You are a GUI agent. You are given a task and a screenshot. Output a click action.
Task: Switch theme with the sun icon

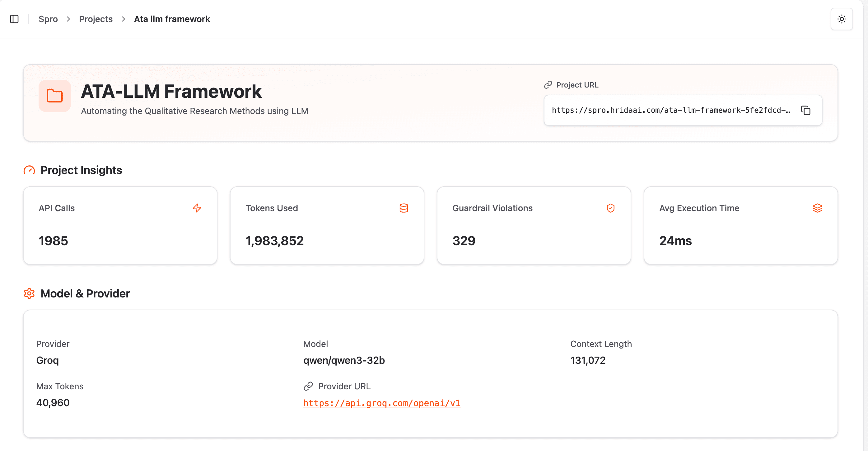(x=841, y=19)
